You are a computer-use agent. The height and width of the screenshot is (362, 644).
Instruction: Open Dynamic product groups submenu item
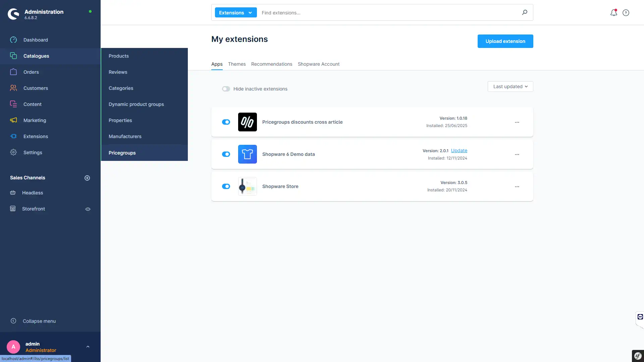pyautogui.click(x=144, y=104)
